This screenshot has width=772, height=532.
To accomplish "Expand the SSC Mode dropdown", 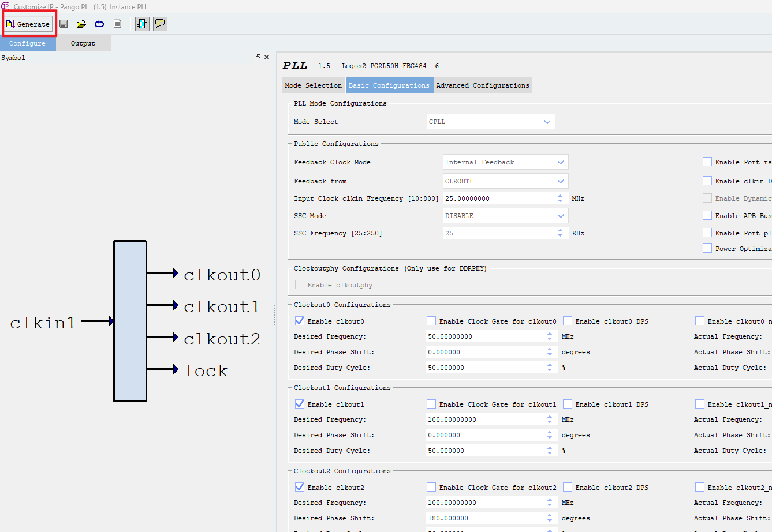I will click(x=560, y=215).
